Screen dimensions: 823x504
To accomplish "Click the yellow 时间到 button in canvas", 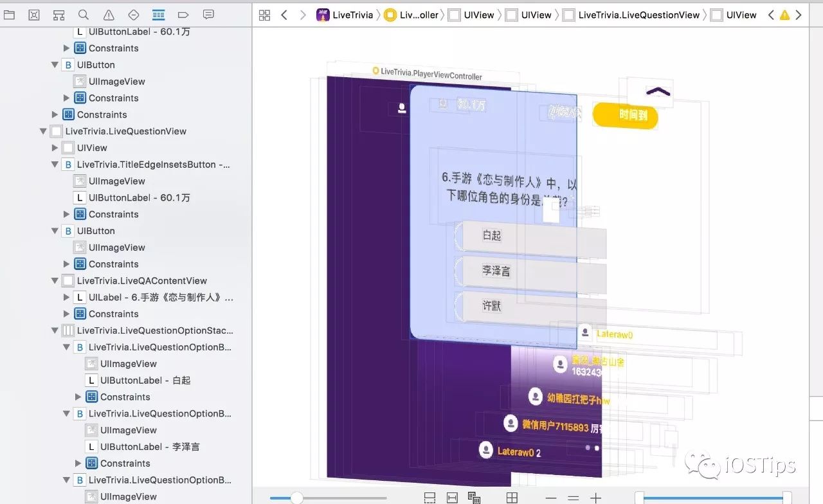I will 625,116.
